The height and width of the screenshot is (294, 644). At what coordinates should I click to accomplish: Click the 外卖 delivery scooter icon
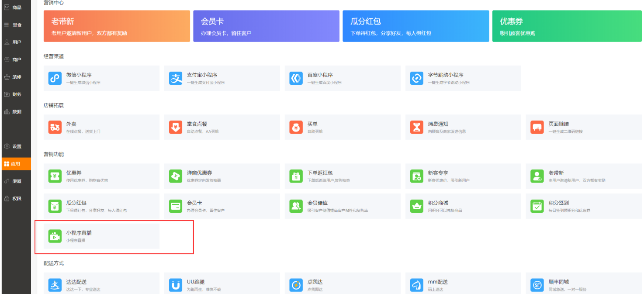[55, 128]
